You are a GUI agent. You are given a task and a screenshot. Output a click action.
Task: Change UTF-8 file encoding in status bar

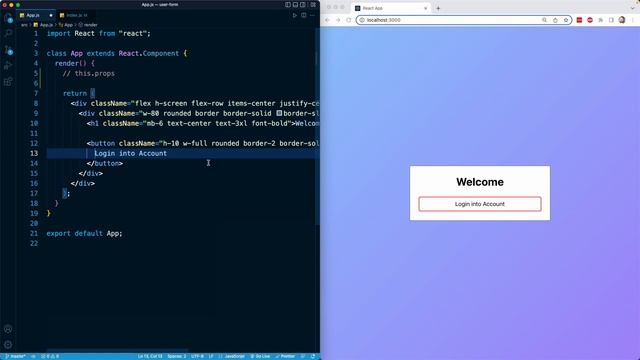(197, 356)
